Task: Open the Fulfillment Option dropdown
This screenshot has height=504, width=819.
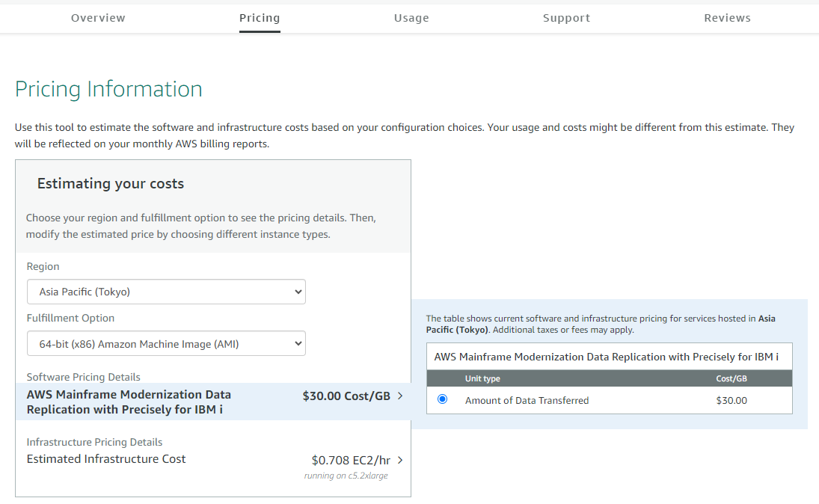Action: click(x=166, y=343)
